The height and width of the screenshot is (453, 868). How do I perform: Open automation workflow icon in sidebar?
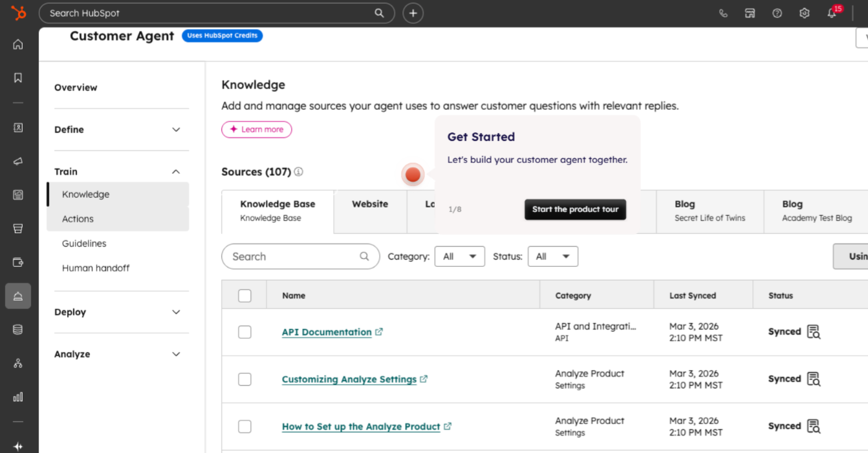[18, 363]
